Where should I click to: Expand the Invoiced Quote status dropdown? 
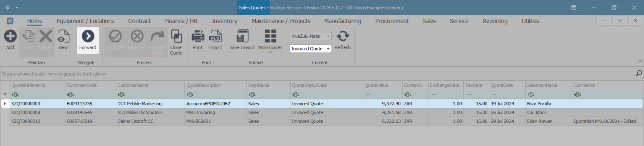[x=328, y=49]
